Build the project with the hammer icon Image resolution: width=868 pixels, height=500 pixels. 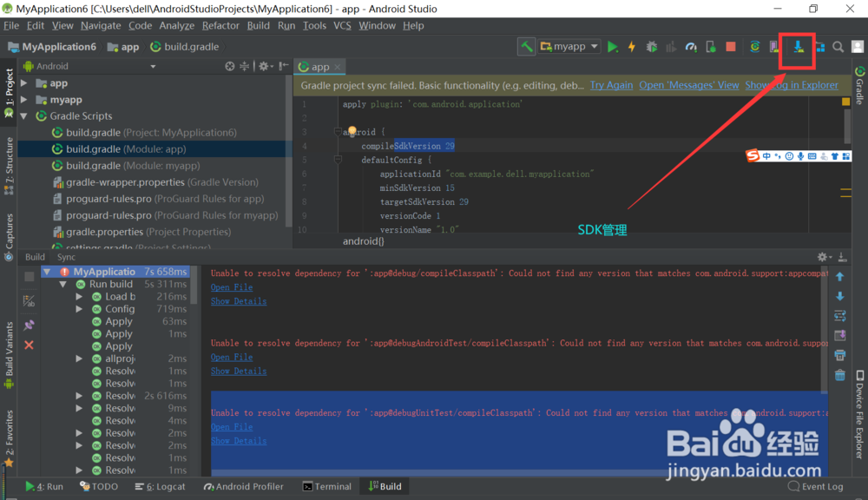click(527, 46)
